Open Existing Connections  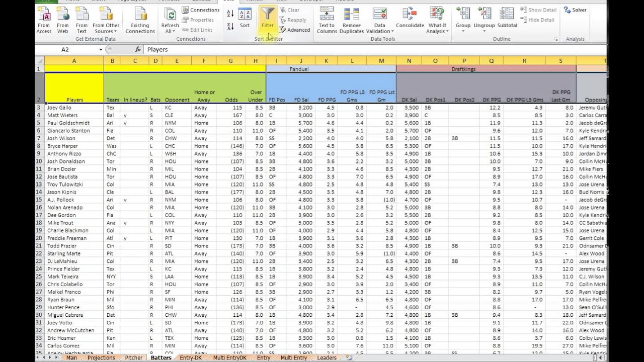[x=140, y=21]
